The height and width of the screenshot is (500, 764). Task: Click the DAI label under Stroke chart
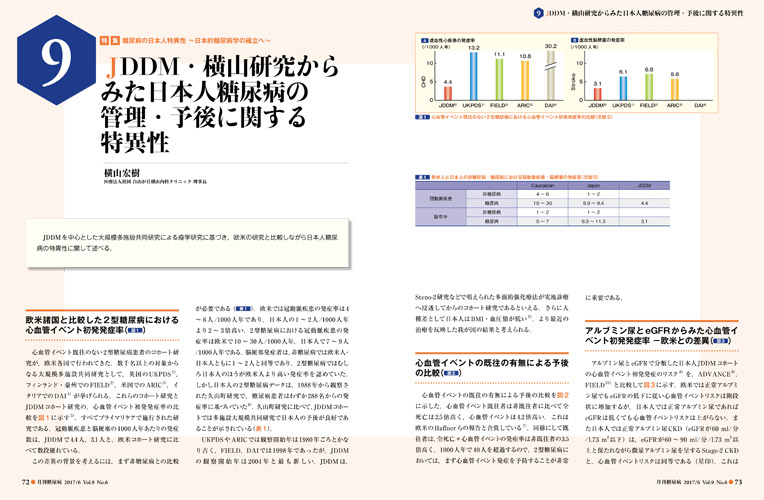pos(700,105)
